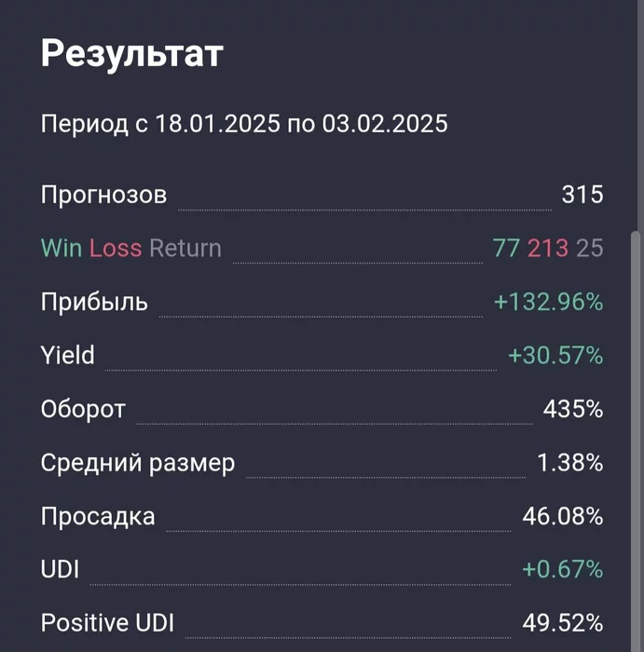Click the Оборот value 435%

pos(573,409)
